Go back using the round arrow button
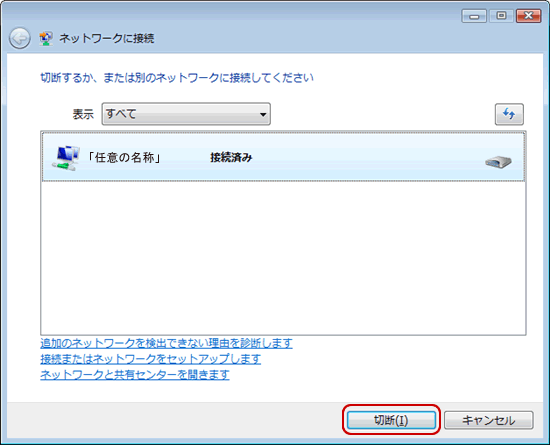The width and height of the screenshot is (550, 445). click(19, 38)
